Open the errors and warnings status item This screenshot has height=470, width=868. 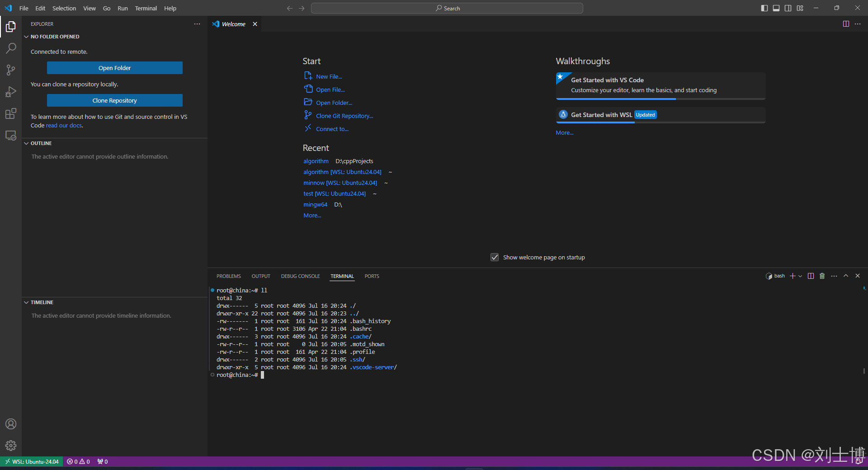[78, 461]
